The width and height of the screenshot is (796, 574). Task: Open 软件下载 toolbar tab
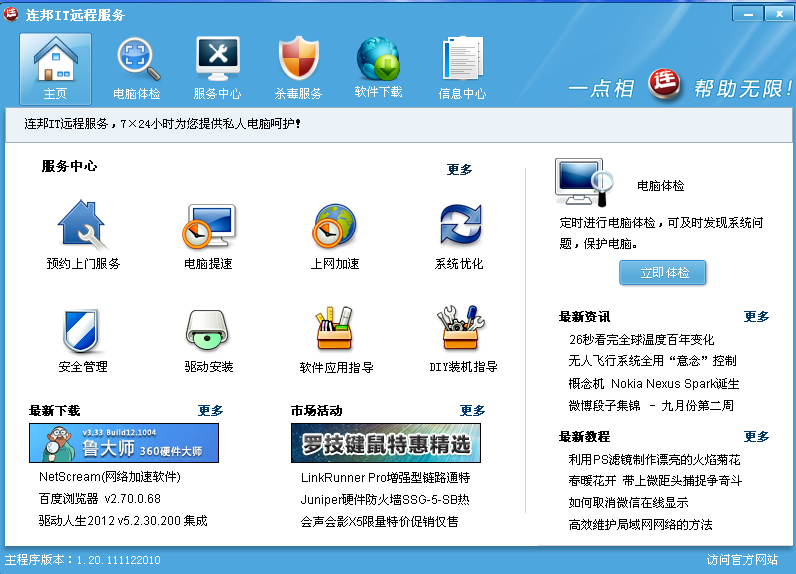(379, 68)
